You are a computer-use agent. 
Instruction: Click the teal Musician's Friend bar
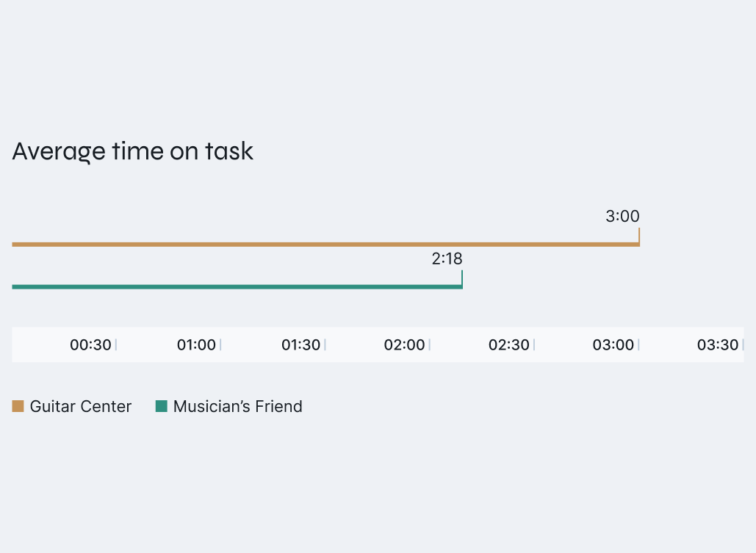click(235, 286)
